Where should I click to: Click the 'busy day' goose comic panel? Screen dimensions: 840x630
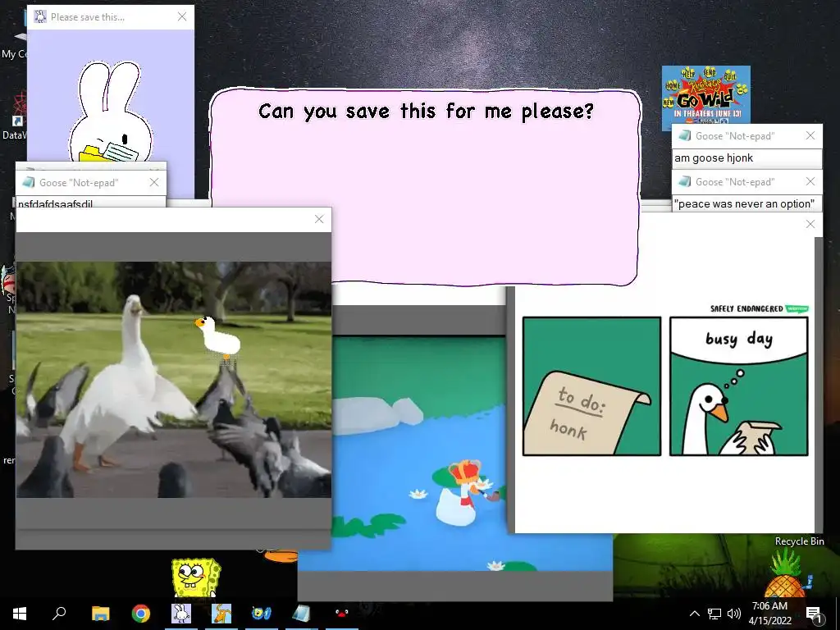click(739, 386)
